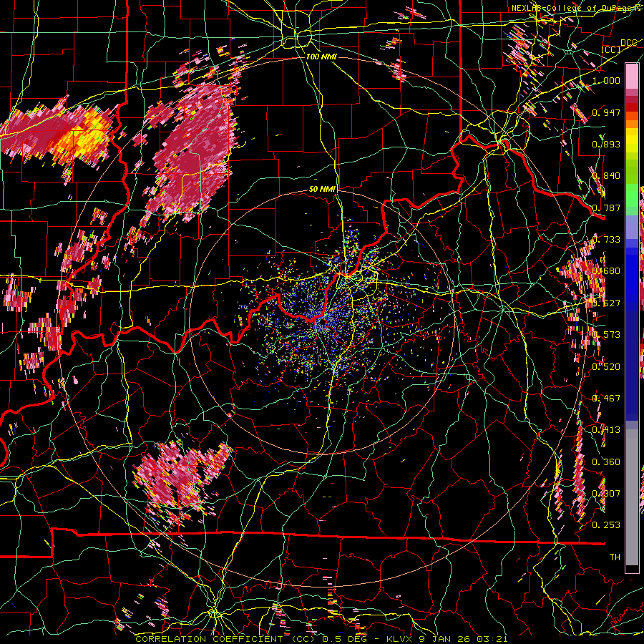Pick the pink top segment of color bar

[x=632, y=76]
